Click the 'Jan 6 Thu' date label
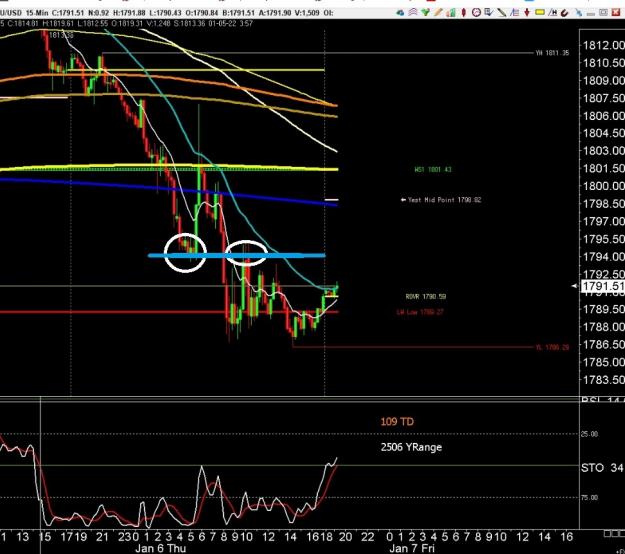Image resolution: width=625 pixels, height=554 pixels. click(x=161, y=548)
